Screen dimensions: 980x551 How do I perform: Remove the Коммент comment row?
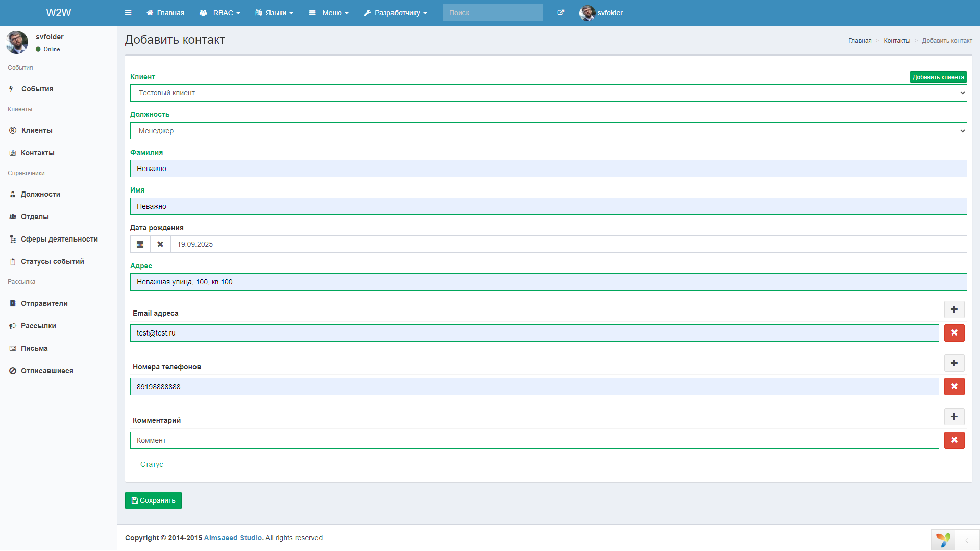click(x=954, y=440)
